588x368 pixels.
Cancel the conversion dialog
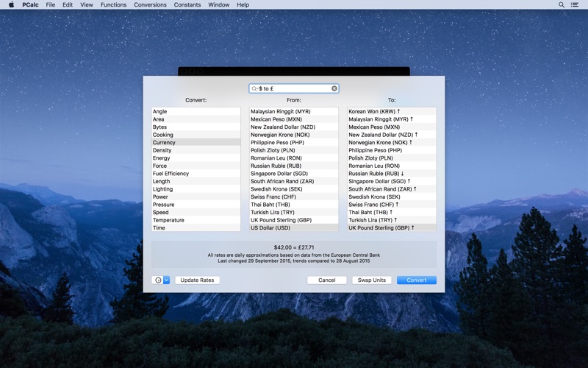click(326, 280)
